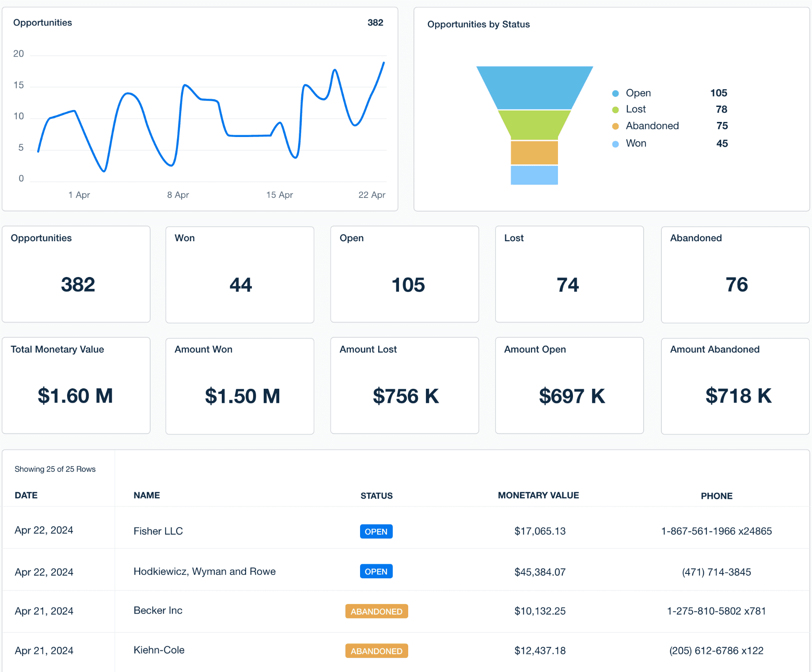Click the OPEN badge for Fisher LLC
Image resolution: width=812 pixels, height=672 pixels.
[376, 532]
